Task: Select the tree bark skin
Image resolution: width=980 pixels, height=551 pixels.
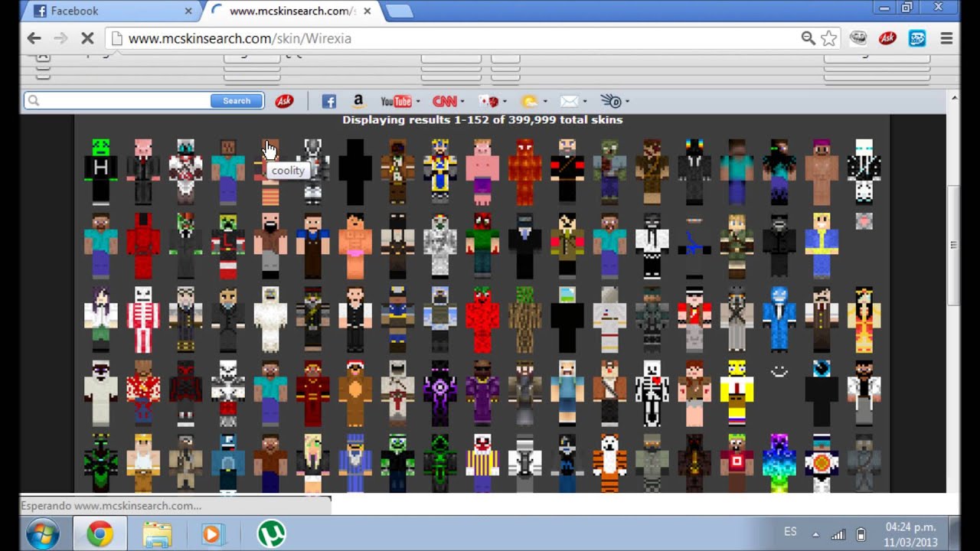Action: (x=524, y=320)
